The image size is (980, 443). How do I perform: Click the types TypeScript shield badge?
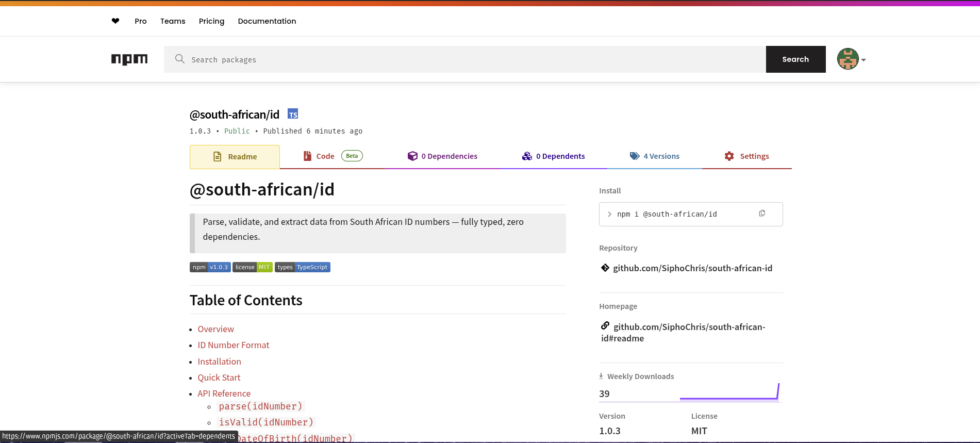tap(303, 267)
